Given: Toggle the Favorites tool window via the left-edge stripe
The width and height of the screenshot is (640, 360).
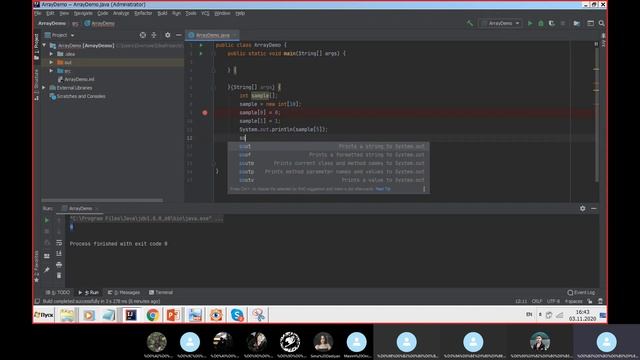Looking at the screenshot, I should [x=36, y=267].
